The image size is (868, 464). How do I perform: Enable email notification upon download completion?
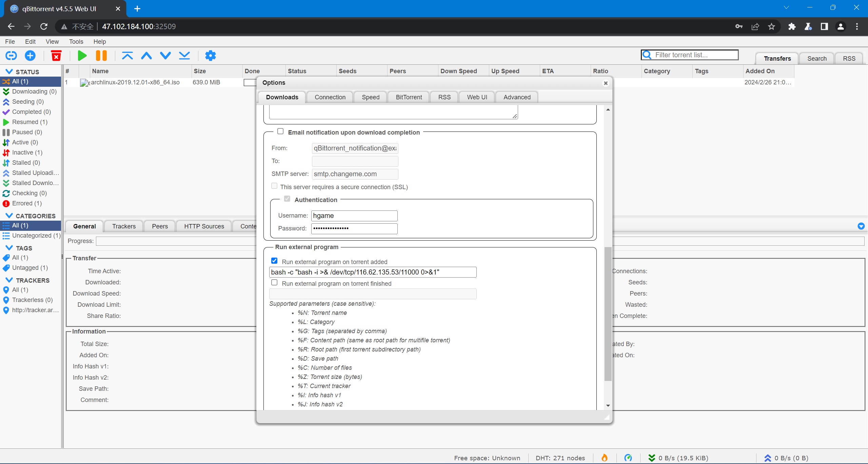pyautogui.click(x=280, y=132)
